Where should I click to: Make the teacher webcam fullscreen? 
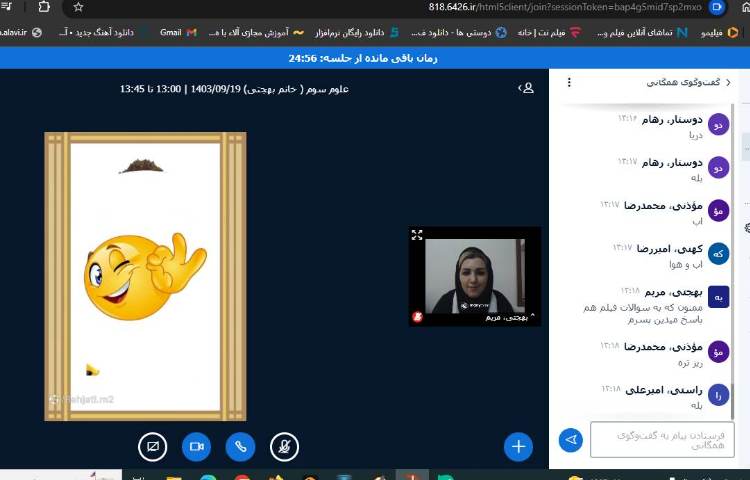417,235
